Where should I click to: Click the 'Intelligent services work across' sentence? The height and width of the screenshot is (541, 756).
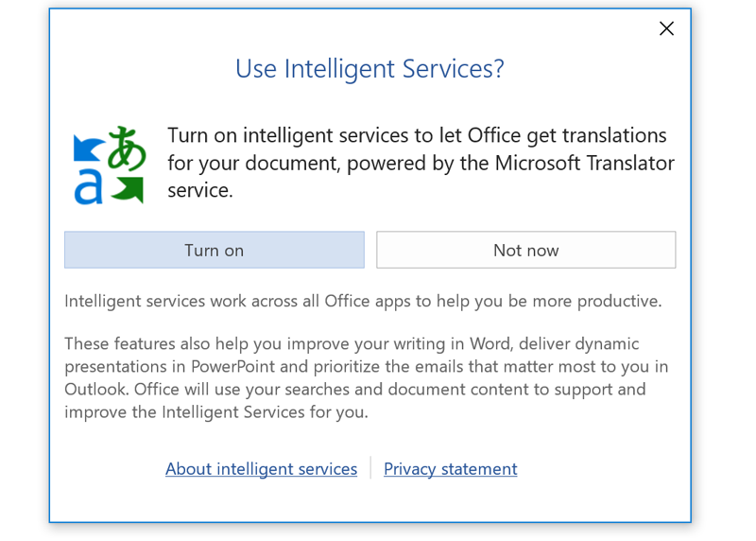point(363,302)
